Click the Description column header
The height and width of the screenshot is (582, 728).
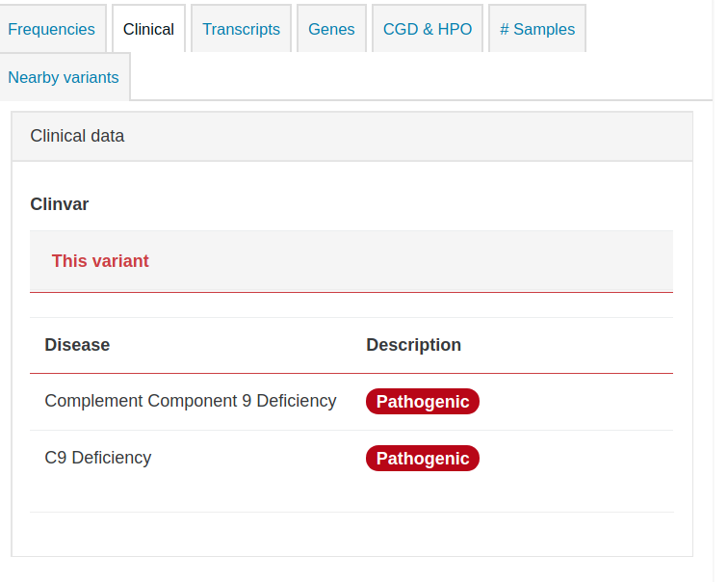413,345
